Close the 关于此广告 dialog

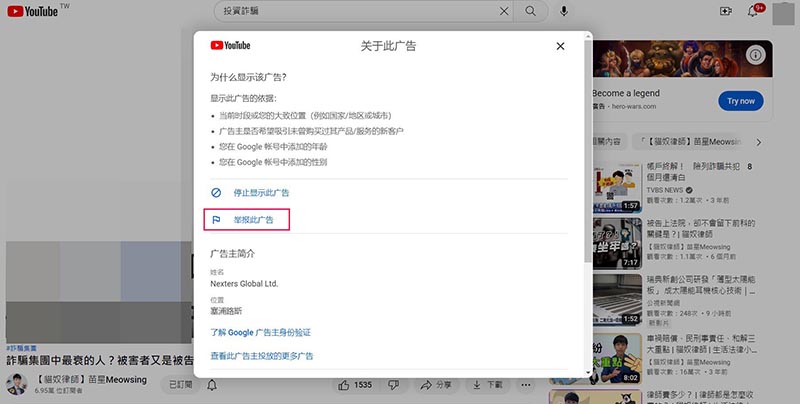(x=560, y=46)
